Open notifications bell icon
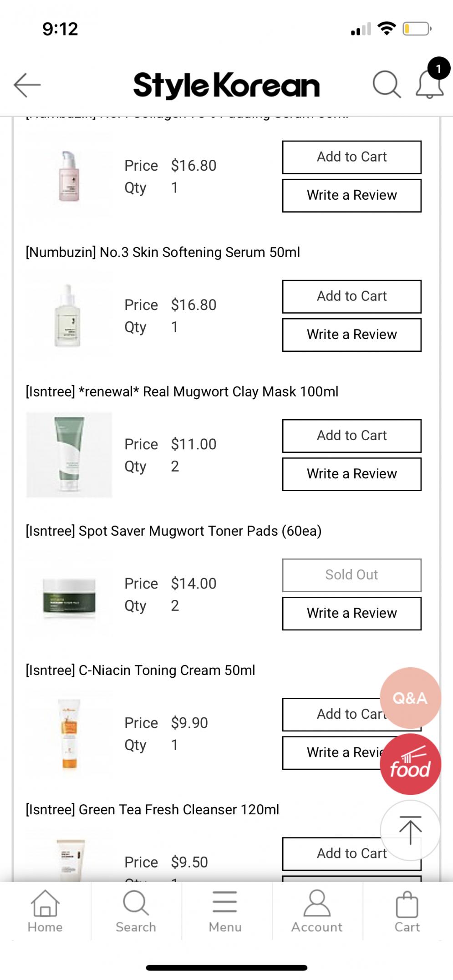Viewport: 453px width, 980px height. [430, 84]
